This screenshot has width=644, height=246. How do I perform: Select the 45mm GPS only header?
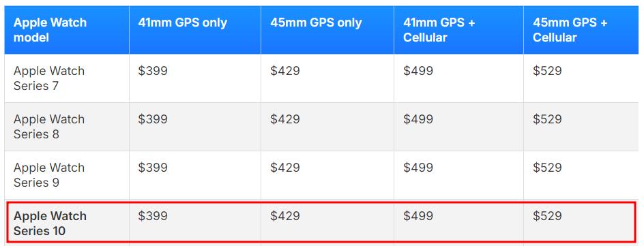pos(316,22)
